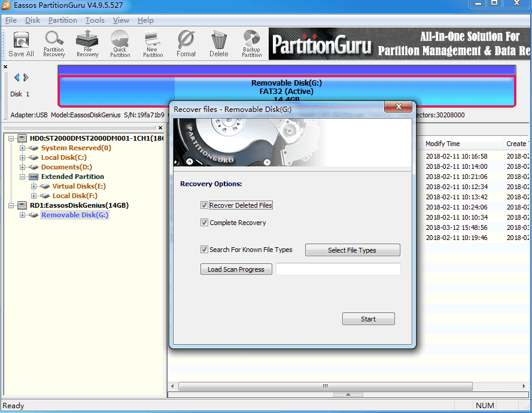Viewport: 532px width, 413px height.
Task: Click the scan progress file path field
Action: pos(338,269)
